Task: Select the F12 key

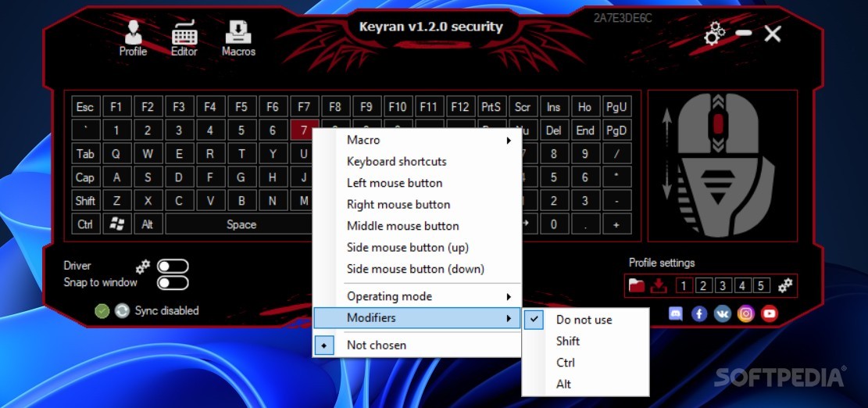Action: [460, 107]
